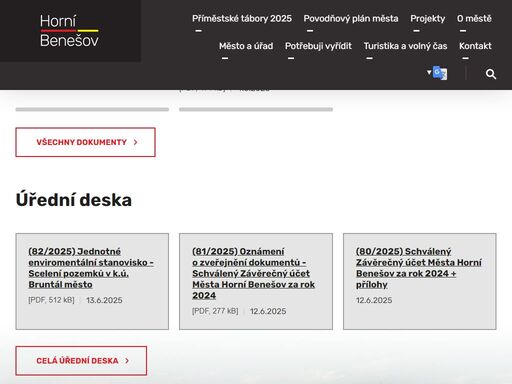Click date 12.6.2025 under (80/2025) card
This screenshot has height=384, width=512.
374,300
